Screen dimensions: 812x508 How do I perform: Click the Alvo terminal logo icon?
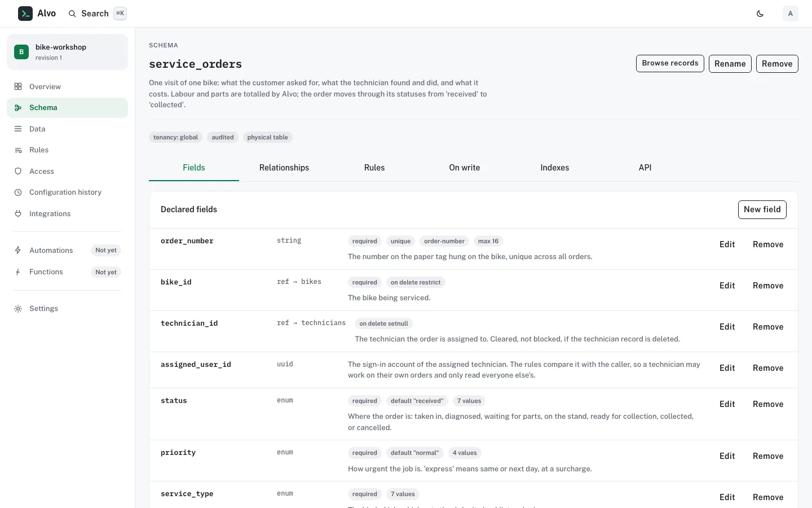tap(25, 14)
